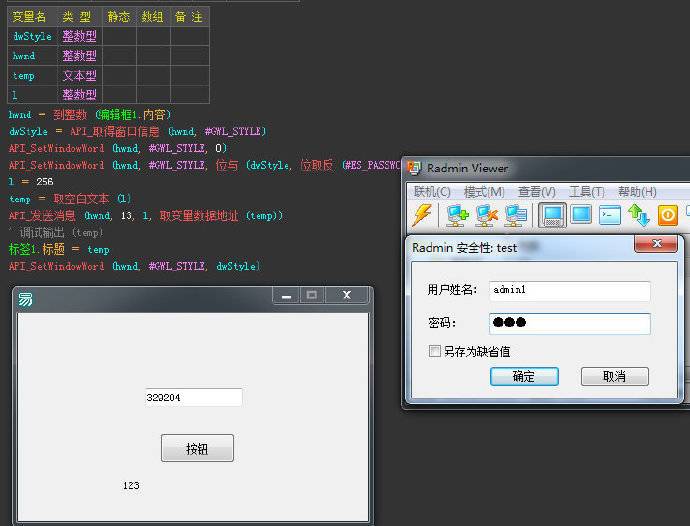Image resolution: width=690 pixels, height=526 pixels.
Task: Open the 联机(C) menu
Action: (x=432, y=191)
